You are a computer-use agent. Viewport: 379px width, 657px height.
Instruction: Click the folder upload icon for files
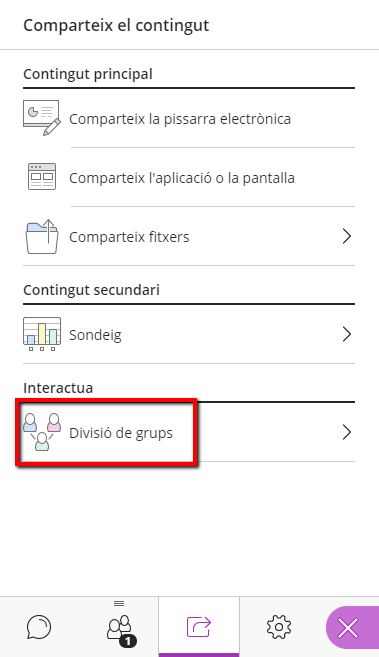click(x=42, y=236)
